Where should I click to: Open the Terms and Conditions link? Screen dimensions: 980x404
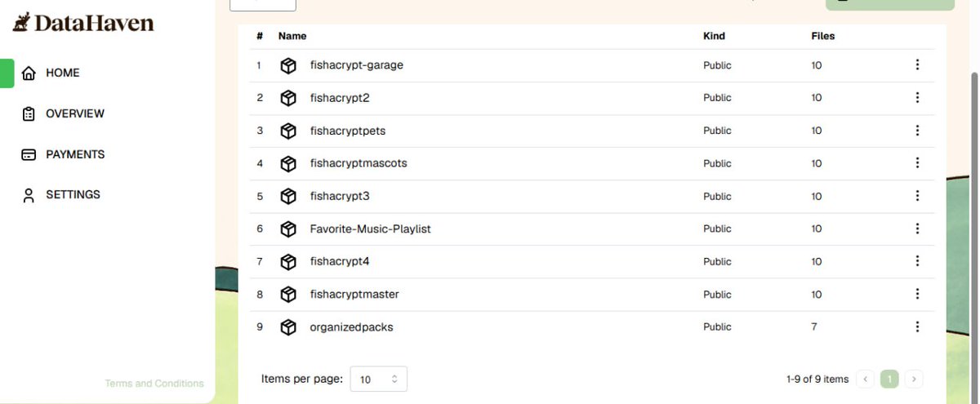point(154,384)
